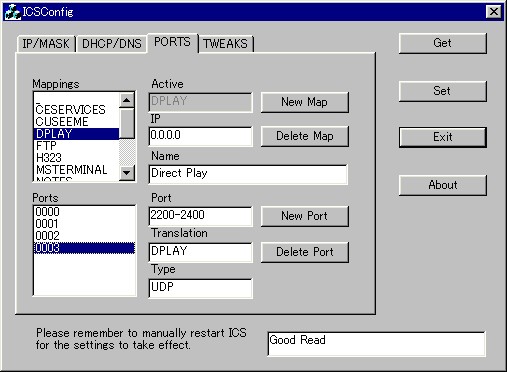Screen dimensions: 507x372
Task: Click the Get button
Action: point(442,43)
